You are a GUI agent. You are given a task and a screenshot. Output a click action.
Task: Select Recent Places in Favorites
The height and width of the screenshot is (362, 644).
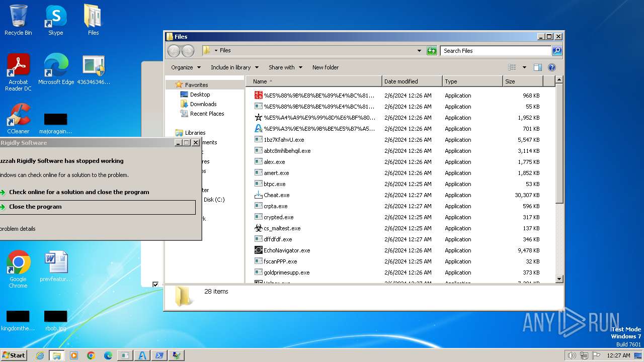206,114
